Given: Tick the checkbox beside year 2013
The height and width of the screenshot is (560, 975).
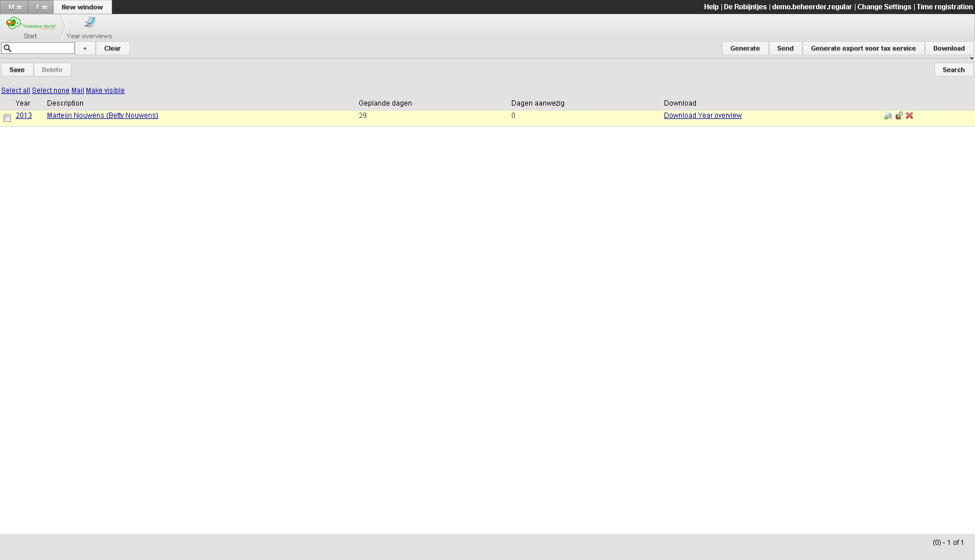Looking at the screenshot, I should coord(8,118).
